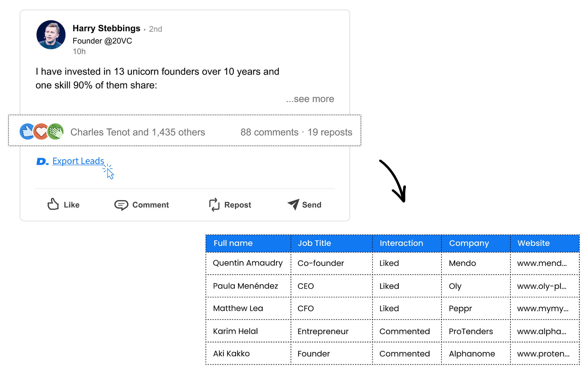
Task: Click the Repost arrows icon
Action: coord(214,205)
